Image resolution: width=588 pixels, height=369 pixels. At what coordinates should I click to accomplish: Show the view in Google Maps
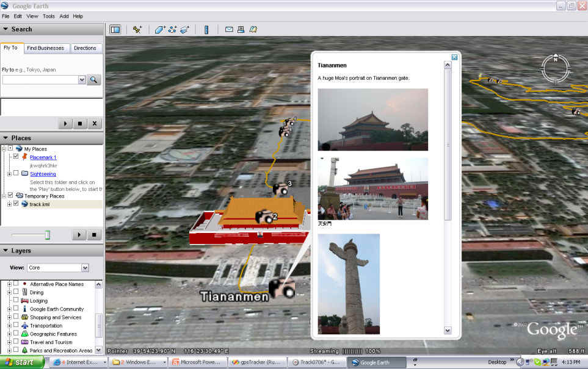[x=253, y=29]
